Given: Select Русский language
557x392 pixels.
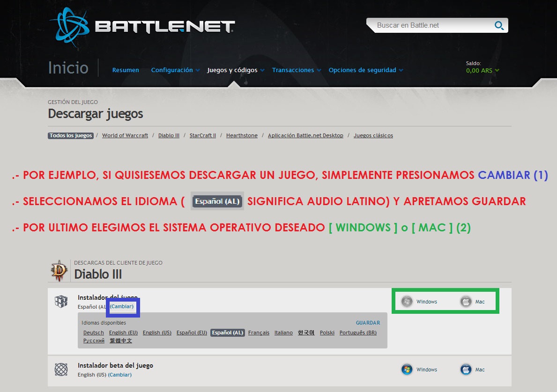Looking at the screenshot, I should [x=94, y=340].
